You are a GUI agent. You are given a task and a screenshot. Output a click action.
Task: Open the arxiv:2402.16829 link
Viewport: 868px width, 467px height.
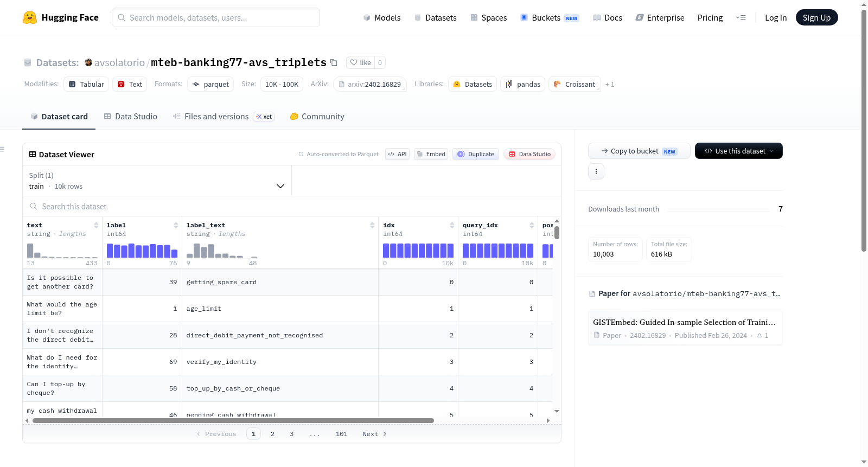(x=370, y=84)
